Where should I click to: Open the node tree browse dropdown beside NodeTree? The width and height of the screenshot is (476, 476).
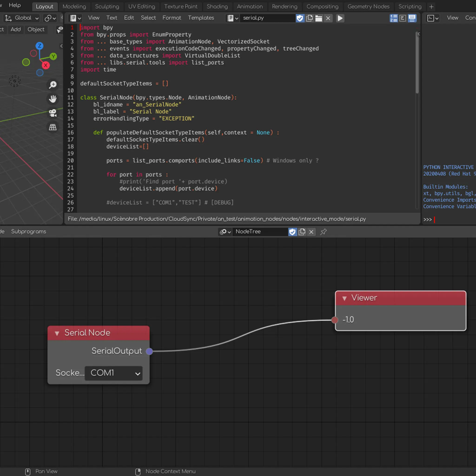point(225,231)
